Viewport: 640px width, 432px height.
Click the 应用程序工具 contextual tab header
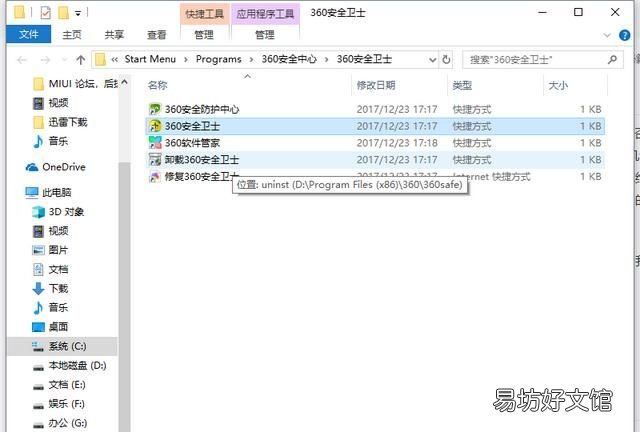coord(265,14)
